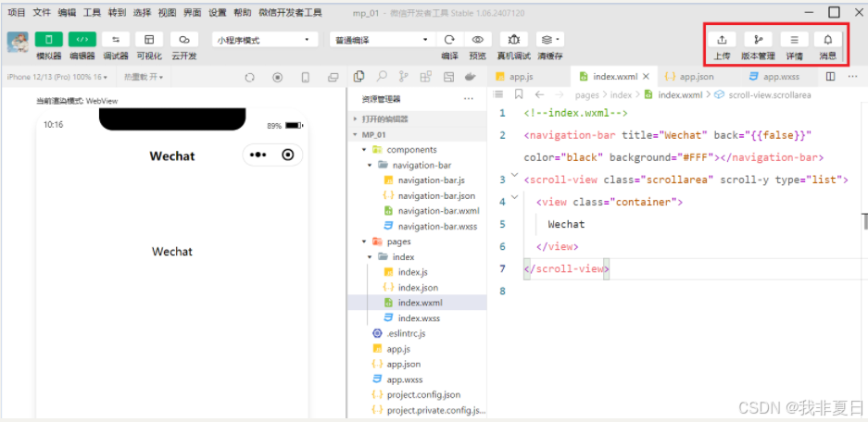Screen dimensions: 868x422
Task: Open the 工具 menu
Action: 92,12
